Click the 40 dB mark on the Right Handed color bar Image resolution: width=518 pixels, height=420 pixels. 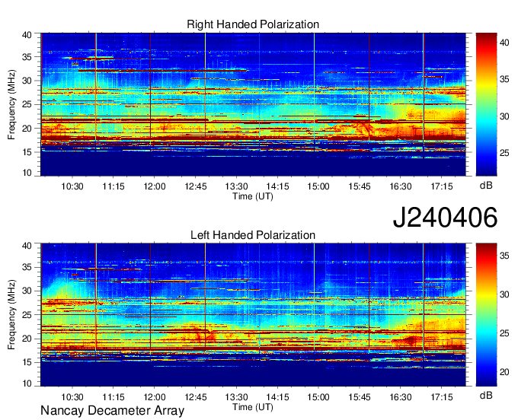(504, 43)
